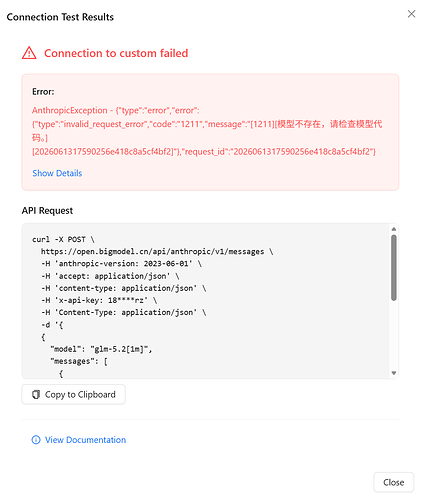This screenshot has height=500, width=422.
Task: Expand error with Show Details link
Action: pos(57,173)
